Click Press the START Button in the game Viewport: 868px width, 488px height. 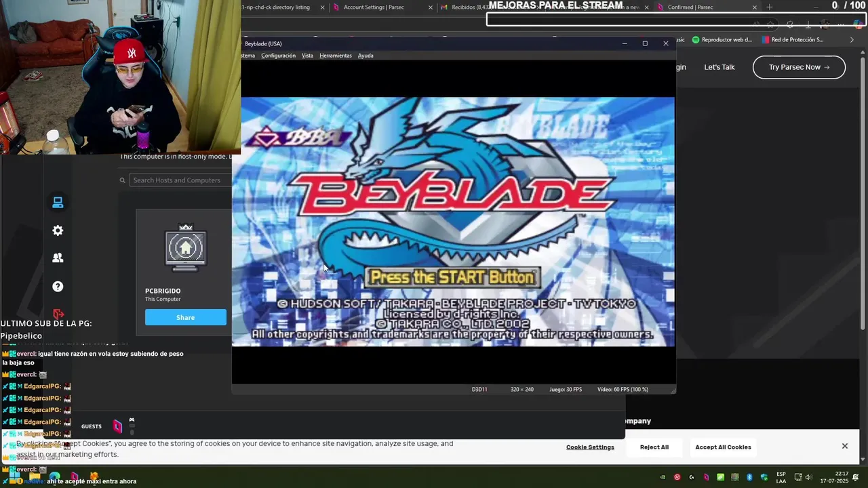coord(452,277)
